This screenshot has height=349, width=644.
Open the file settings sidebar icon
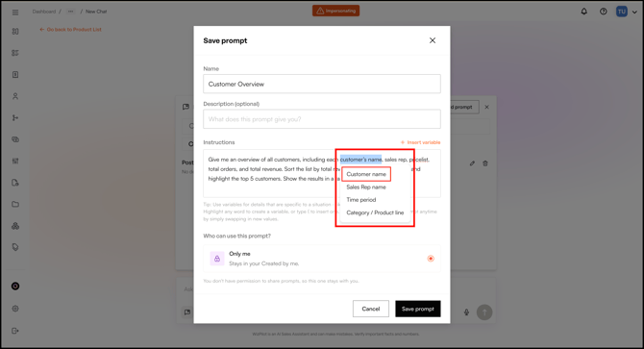15,183
